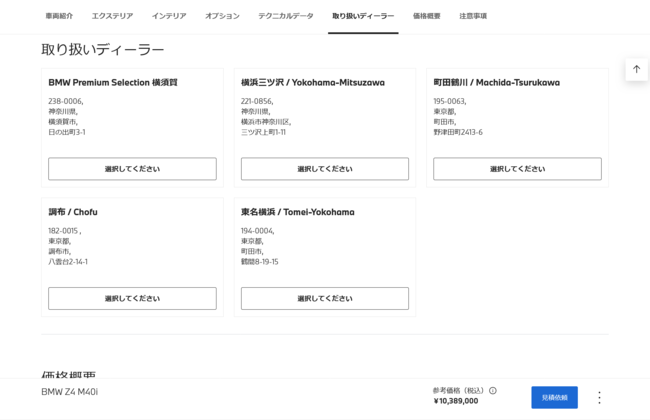Image resolution: width=650 pixels, height=420 pixels.
Task: Click the scroll-to-top arrow icon
Action: coord(636,69)
